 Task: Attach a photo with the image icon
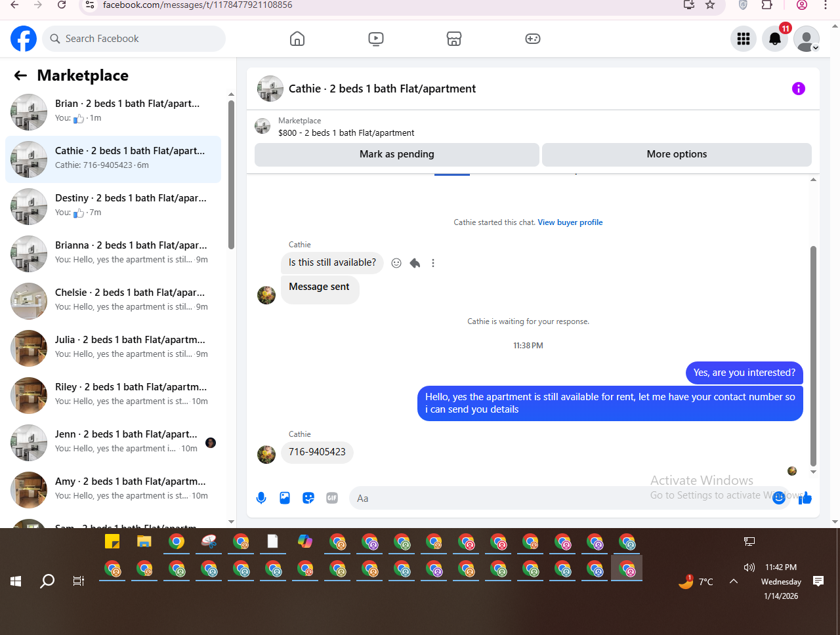285,498
